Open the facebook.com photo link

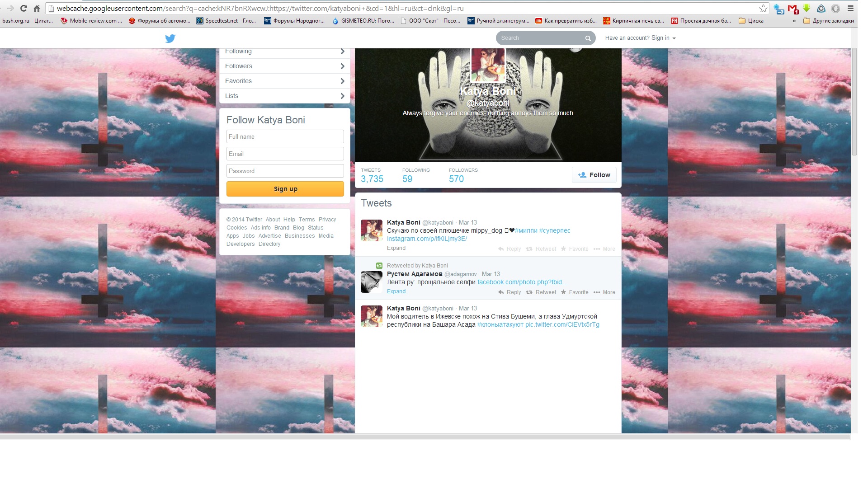point(522,282)
